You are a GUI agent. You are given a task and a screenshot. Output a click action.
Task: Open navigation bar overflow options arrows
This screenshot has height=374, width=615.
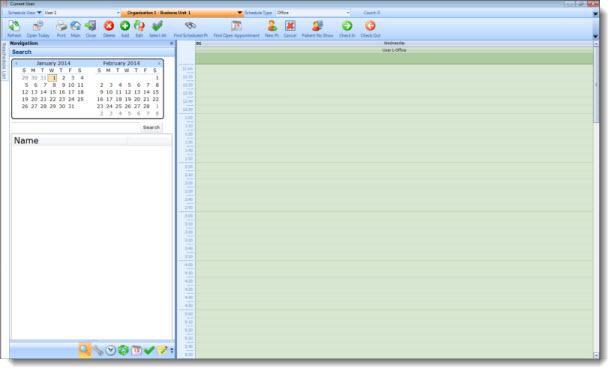point(172,350)
